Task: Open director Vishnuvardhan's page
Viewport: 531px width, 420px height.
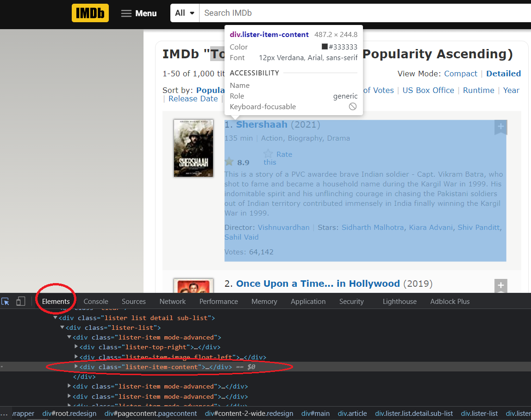Action: point(283,228)
